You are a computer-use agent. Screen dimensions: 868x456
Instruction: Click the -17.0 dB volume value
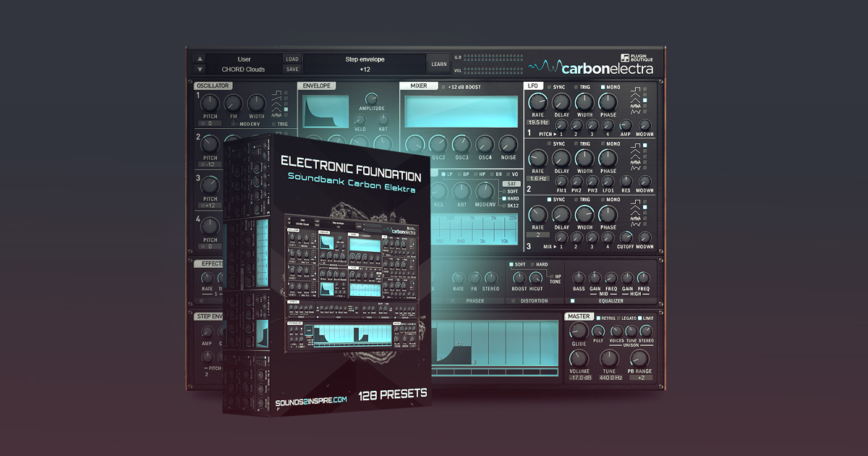pyautogui.click(x=580, y=377)
